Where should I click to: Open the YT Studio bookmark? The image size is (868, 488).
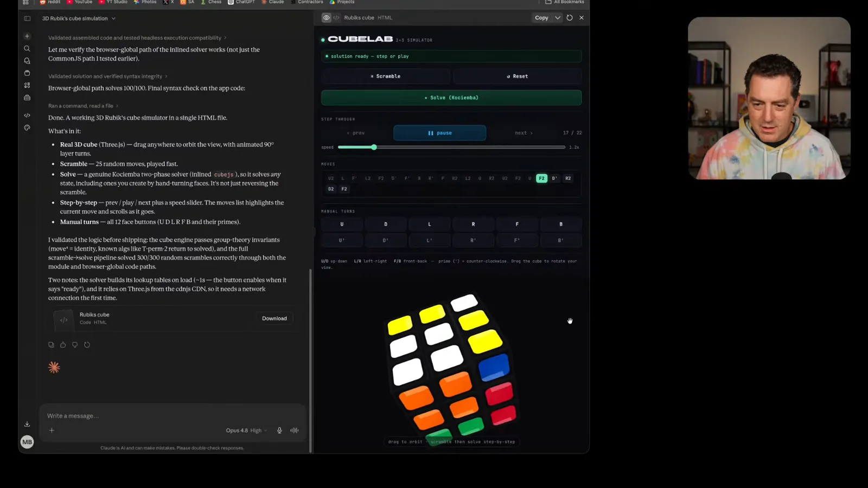click(x=113, y=2)
